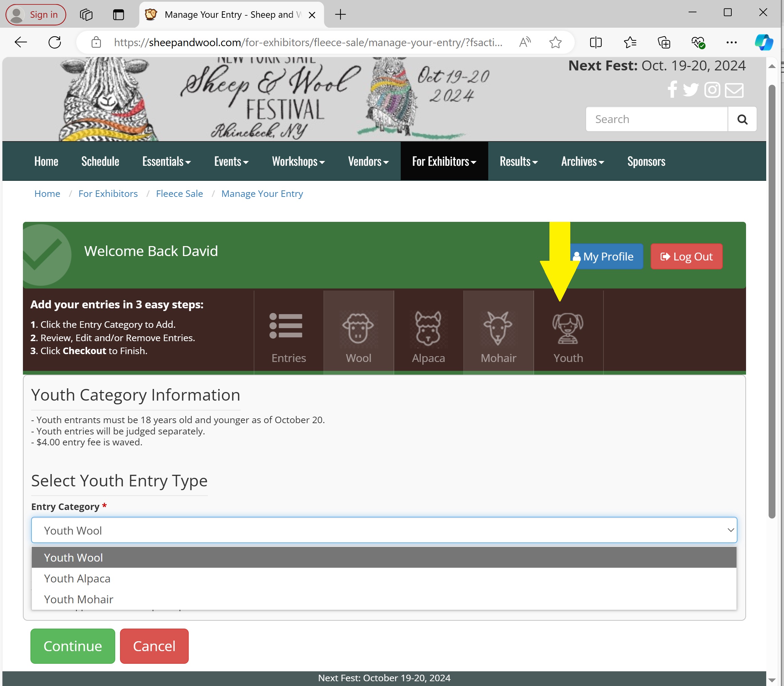Expand the Workshops menu
Screen dimensions: 784x686
298,161
